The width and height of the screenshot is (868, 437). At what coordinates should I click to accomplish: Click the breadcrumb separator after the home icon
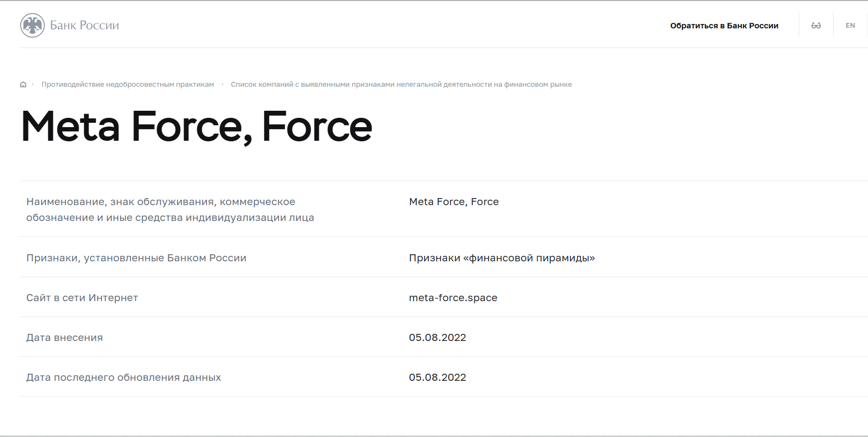pyautogui.click(x=33, y=85)
